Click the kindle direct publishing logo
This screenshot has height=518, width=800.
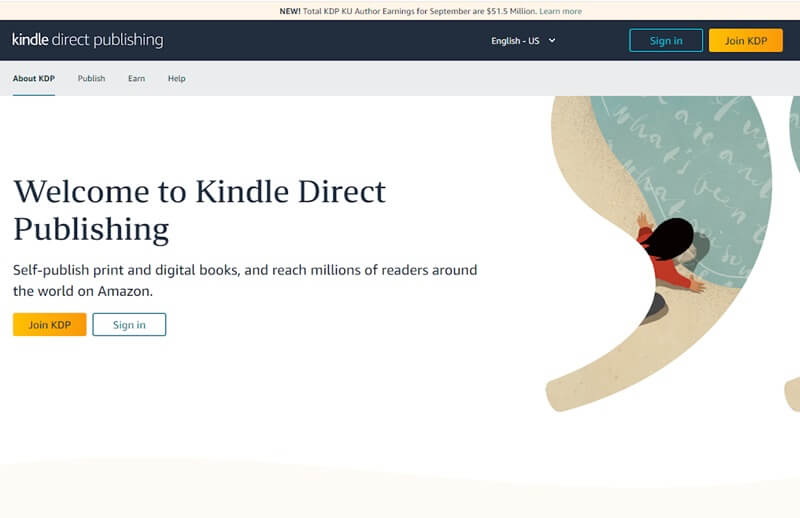coord(88,40)
